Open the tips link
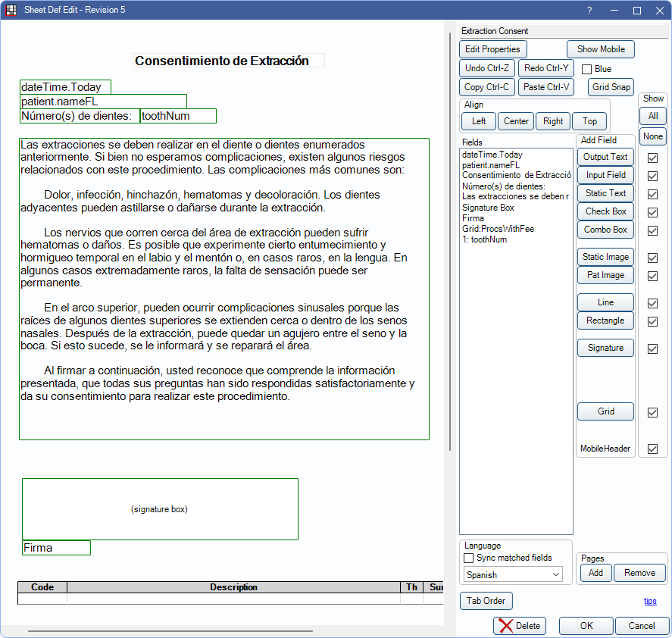672x638 pixels. pyautogui.click(x=650, y=601)
